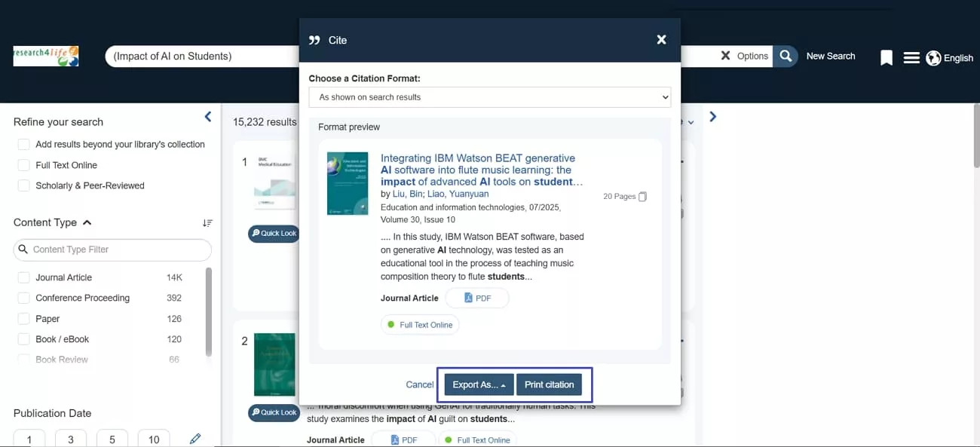
Task: Click Full Text Online for result 2
Action: pyautogui.click(x=477, y=440)
